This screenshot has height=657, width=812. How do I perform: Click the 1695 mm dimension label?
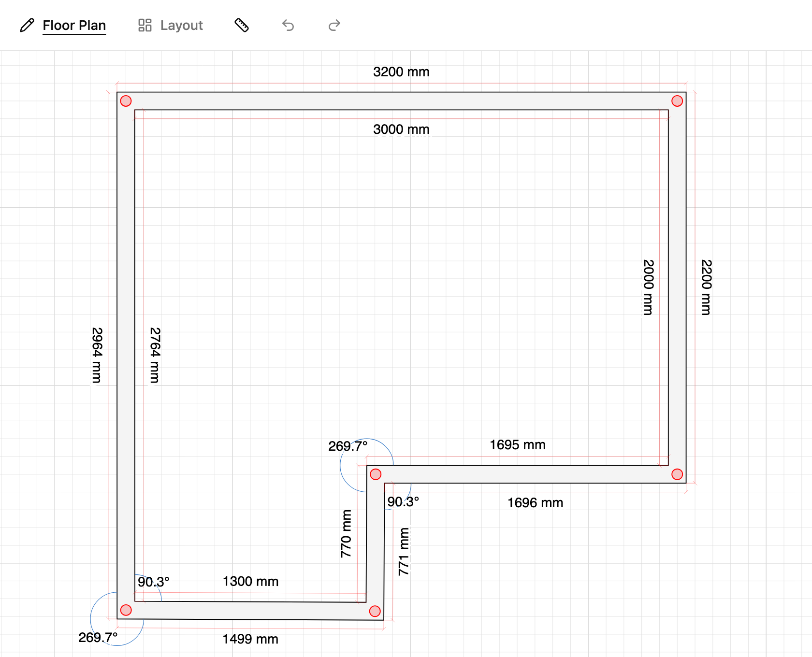518,445
